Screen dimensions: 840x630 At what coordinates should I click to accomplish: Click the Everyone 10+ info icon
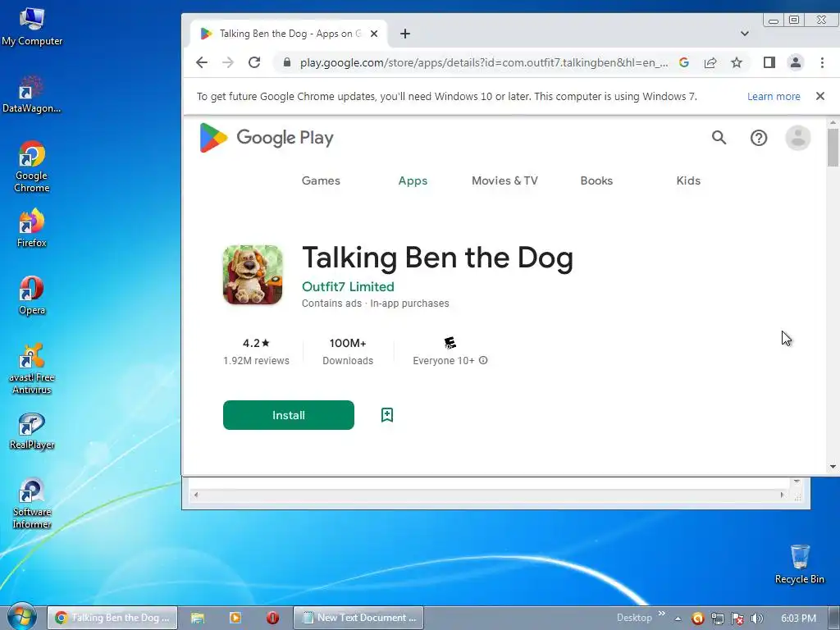click(483, 361)
